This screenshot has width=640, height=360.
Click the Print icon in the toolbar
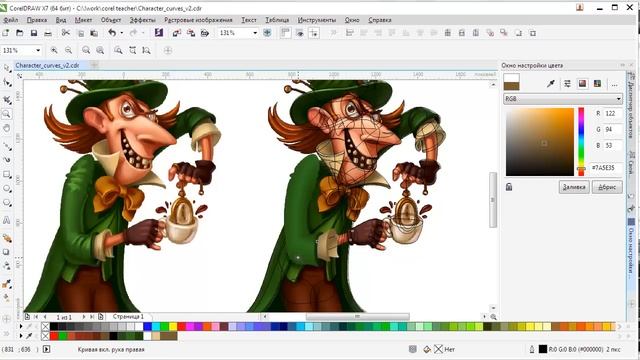(x=48, y=33)
